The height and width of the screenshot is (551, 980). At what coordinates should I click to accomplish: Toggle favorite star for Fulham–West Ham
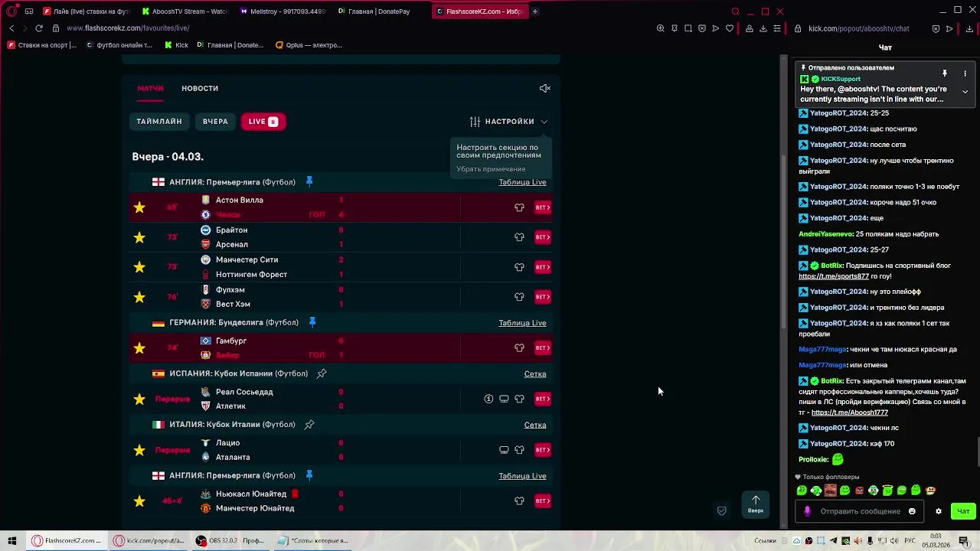139,297
